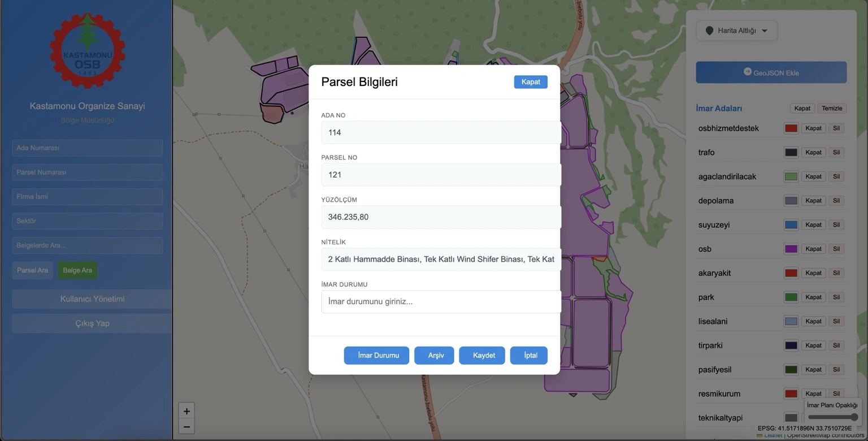Cancel the dialog with İptal
Screen dimensions: 868x441
(x=528, y=356)
